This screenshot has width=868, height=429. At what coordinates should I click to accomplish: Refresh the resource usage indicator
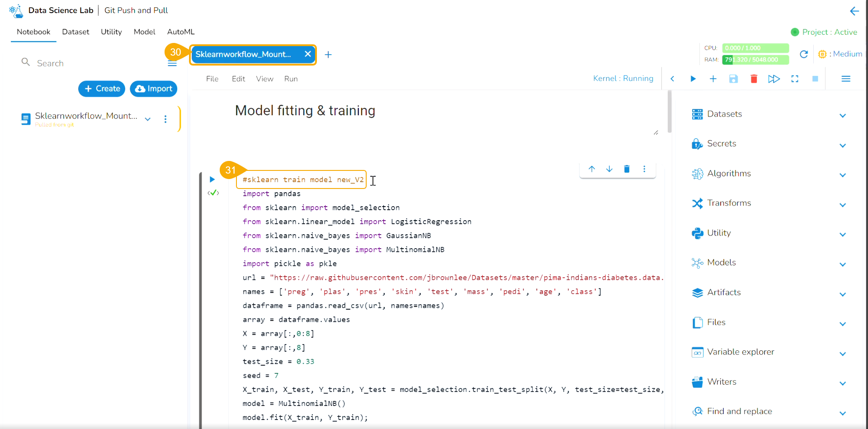[804, 54]
